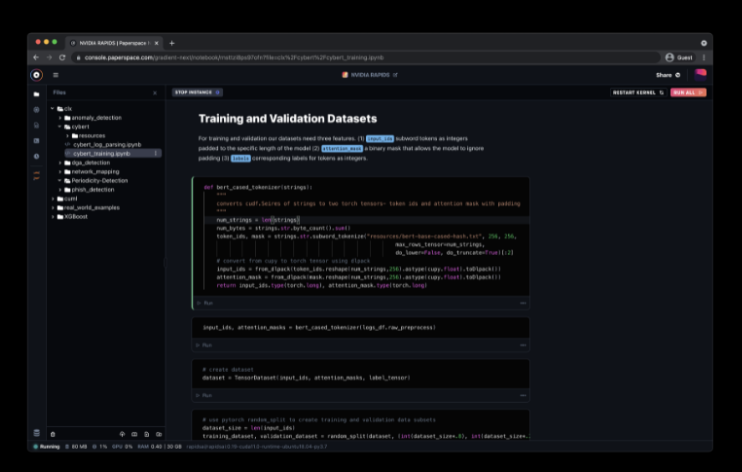
Task: Click the Training and Validation Datasets heading
Action: [288, 118]
